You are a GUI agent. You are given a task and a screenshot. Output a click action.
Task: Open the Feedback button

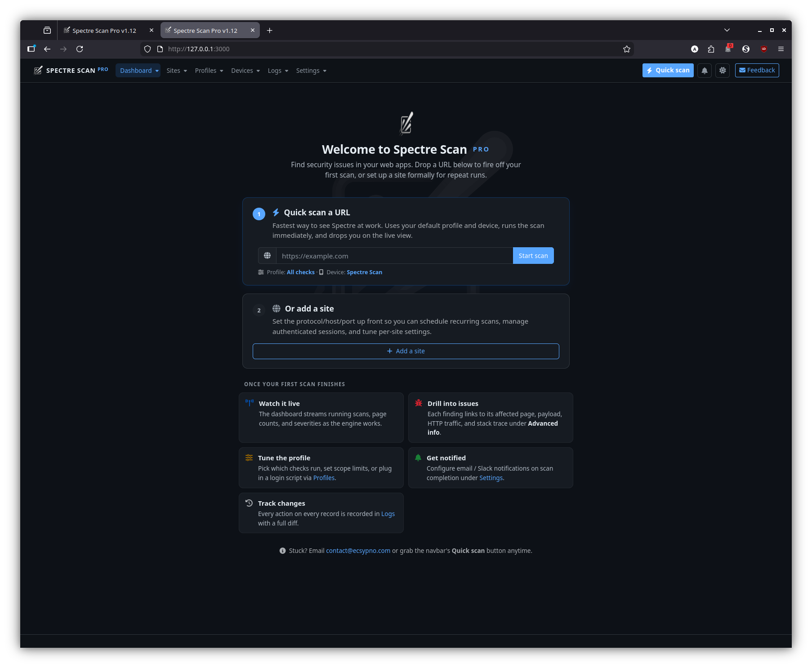tap(757, 71)
